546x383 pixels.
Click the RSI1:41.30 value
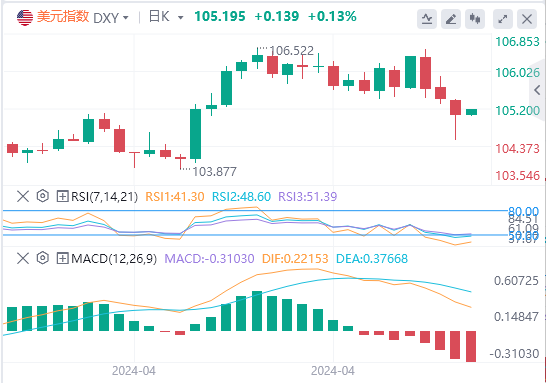174,197
